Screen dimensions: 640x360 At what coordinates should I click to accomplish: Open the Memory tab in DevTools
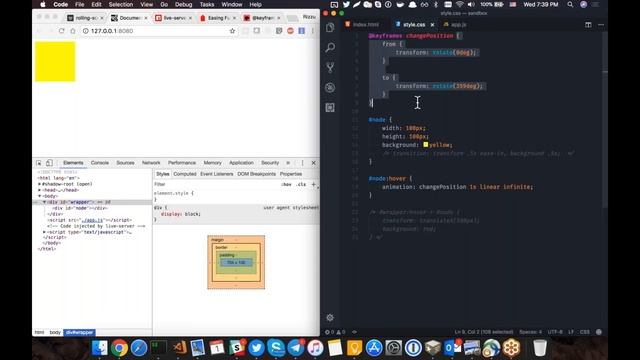tap(212, 163)
